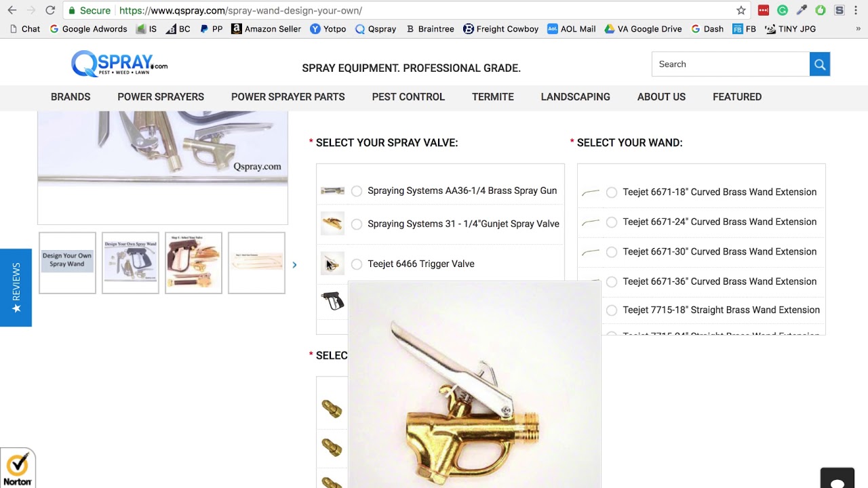This screenshot has height=488, width=868.
Task: Open the Grammarly extension icon
Action: (x=783, y=10)
